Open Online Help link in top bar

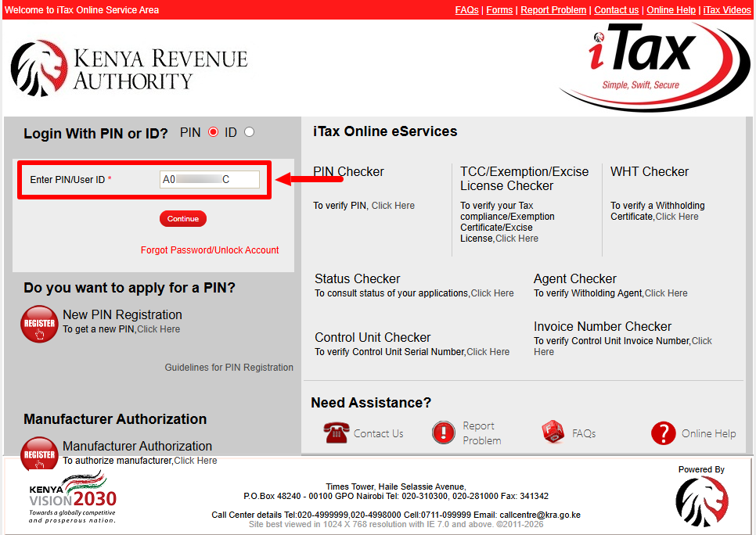[x=671, y=10]
